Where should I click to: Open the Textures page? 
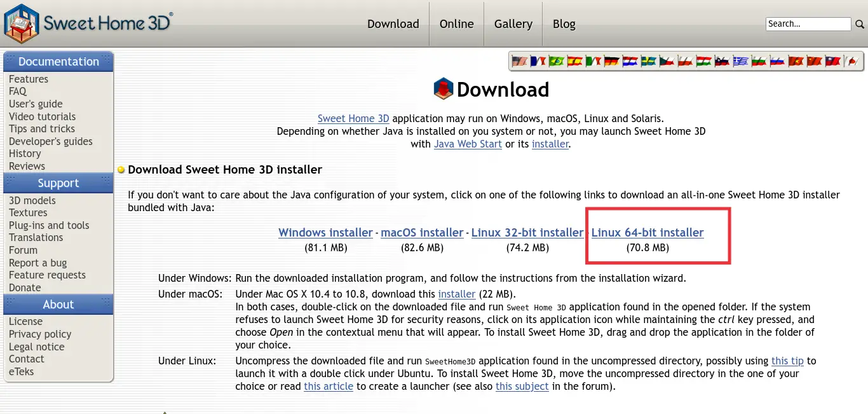[28, 212]
